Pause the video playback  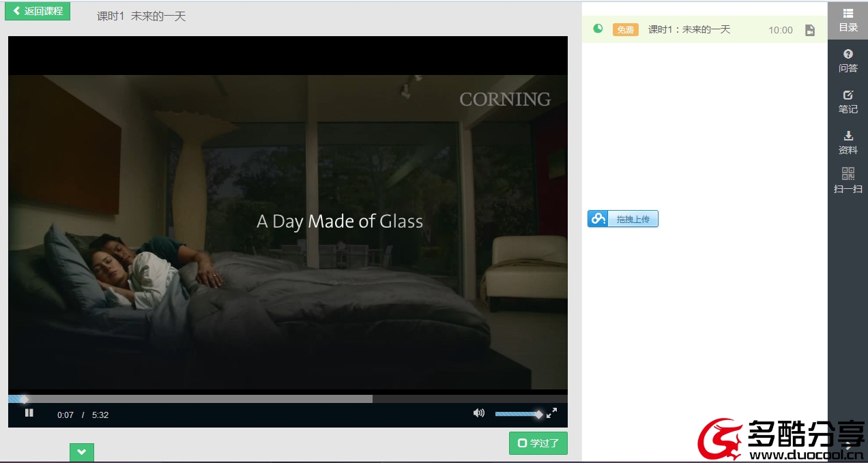29,413
